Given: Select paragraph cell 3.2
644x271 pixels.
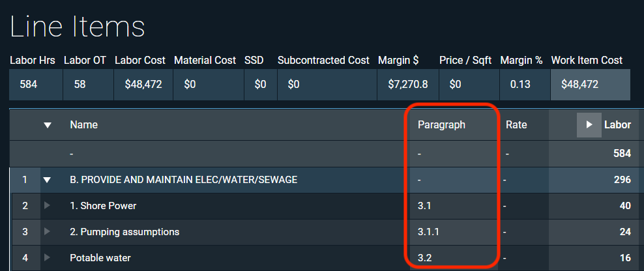Looking at the screenshot, I should [x=425, y=258].
